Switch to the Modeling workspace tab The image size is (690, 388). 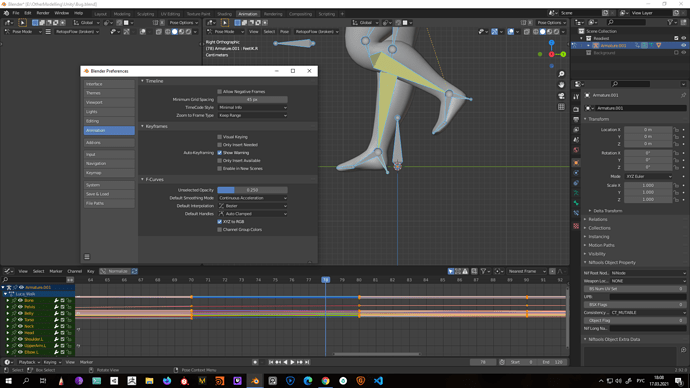click(122, 14)
